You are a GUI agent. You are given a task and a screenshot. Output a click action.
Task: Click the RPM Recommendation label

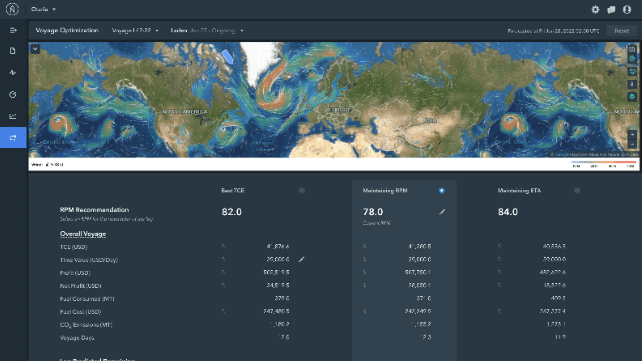[94, 210]
